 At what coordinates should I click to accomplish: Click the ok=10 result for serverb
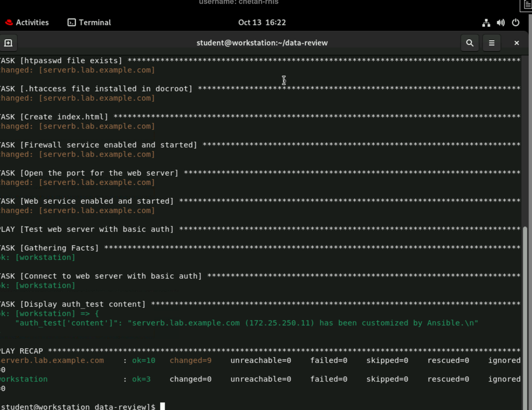(144, 360)
